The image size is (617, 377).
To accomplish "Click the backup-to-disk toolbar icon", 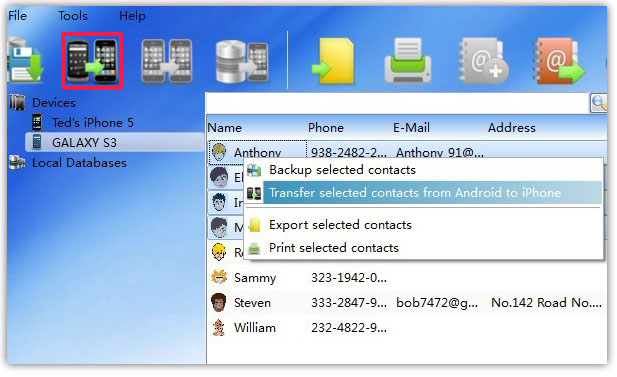I will [x=25, y=60].
